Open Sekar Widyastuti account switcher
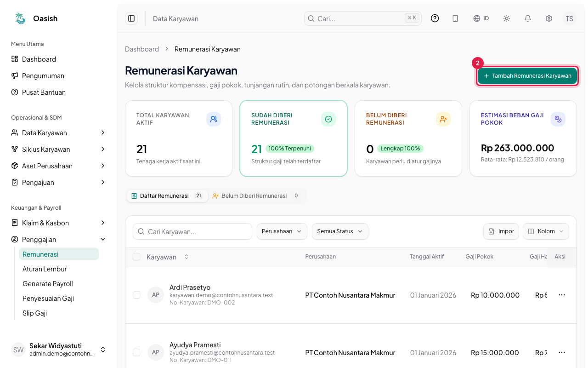This screenshot has height=368, width=588. pos(59,350)
